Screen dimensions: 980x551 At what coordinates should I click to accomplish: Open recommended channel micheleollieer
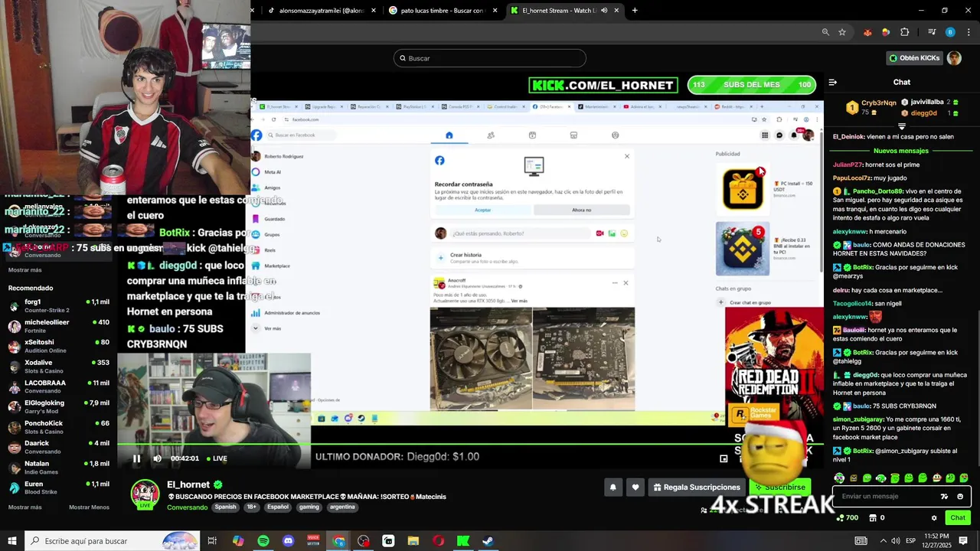tap(58, 326)
